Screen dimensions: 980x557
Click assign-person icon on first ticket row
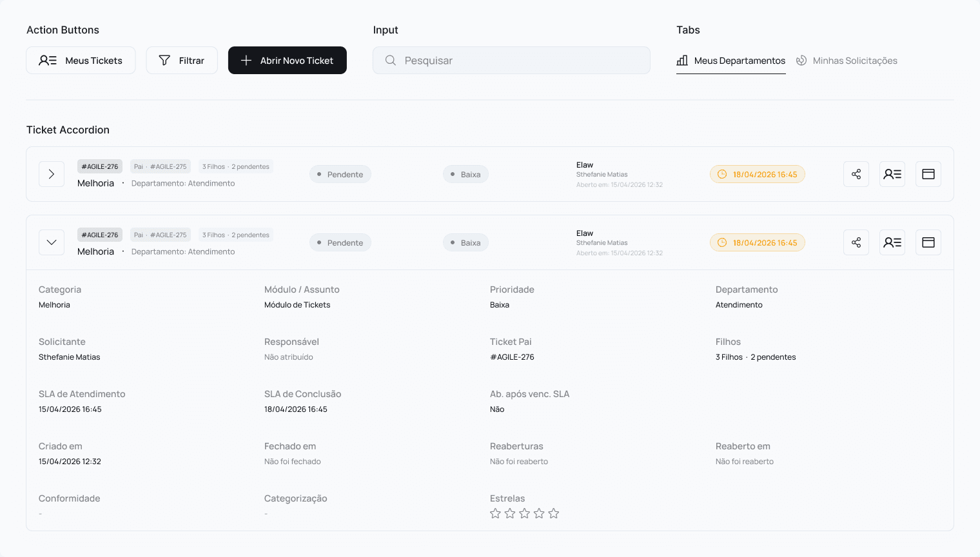892,174
